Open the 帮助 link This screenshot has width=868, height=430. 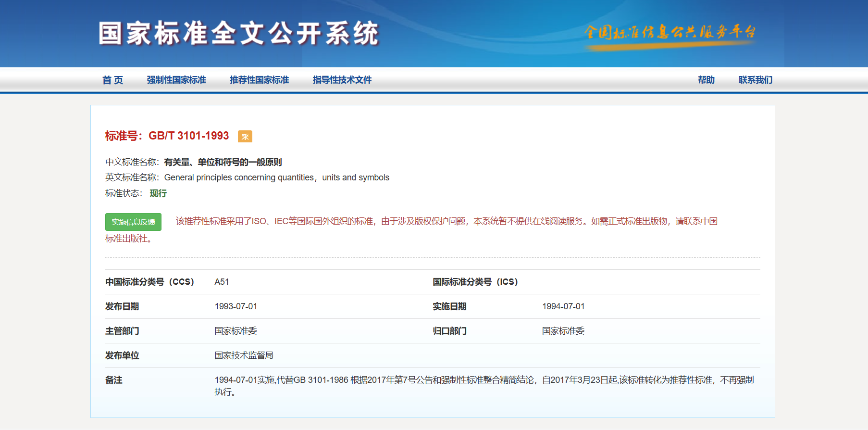(706, 80)
